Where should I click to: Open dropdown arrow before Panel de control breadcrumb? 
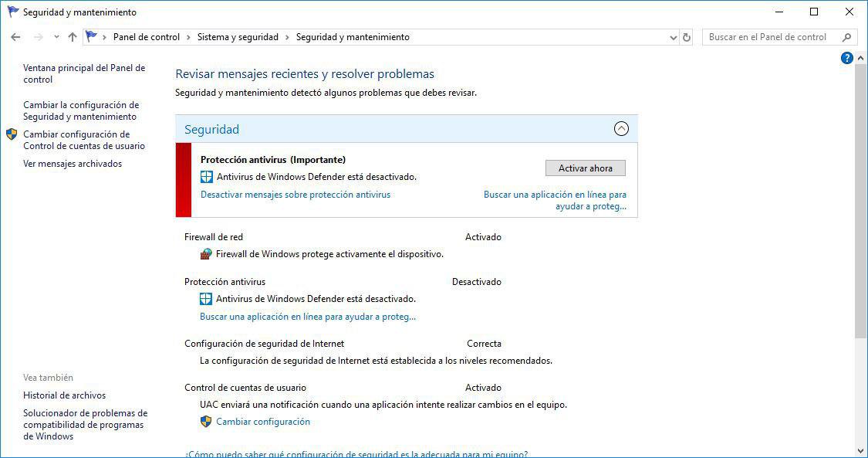105,37
